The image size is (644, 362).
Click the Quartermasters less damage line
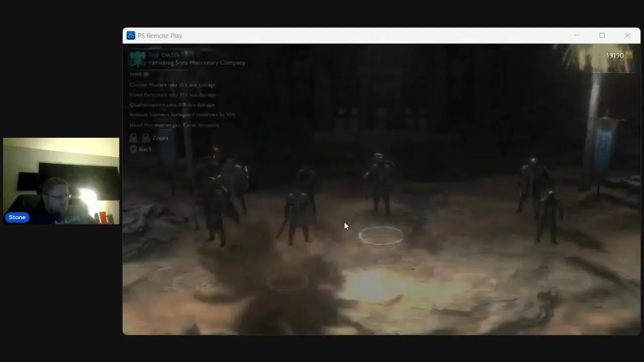172,105
